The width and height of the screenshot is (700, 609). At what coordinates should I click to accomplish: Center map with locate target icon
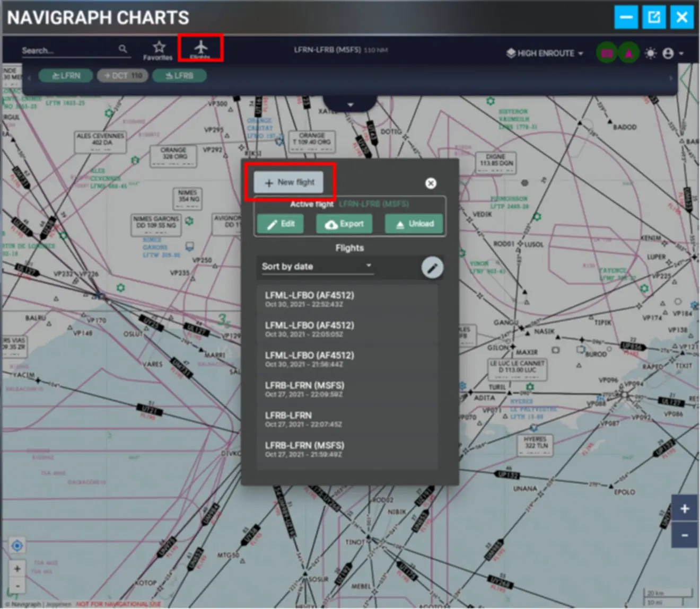17,545
